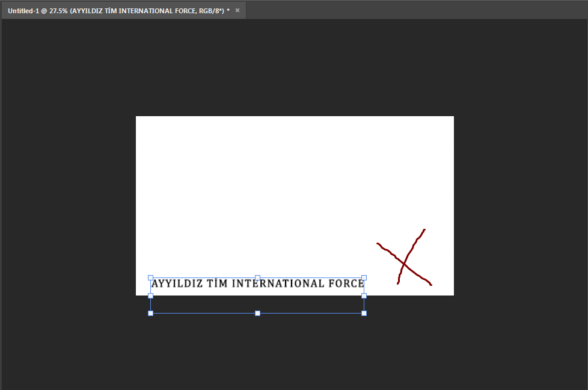Click the left-middle text box handle
The image size is (588, 390).
(151, 296)
